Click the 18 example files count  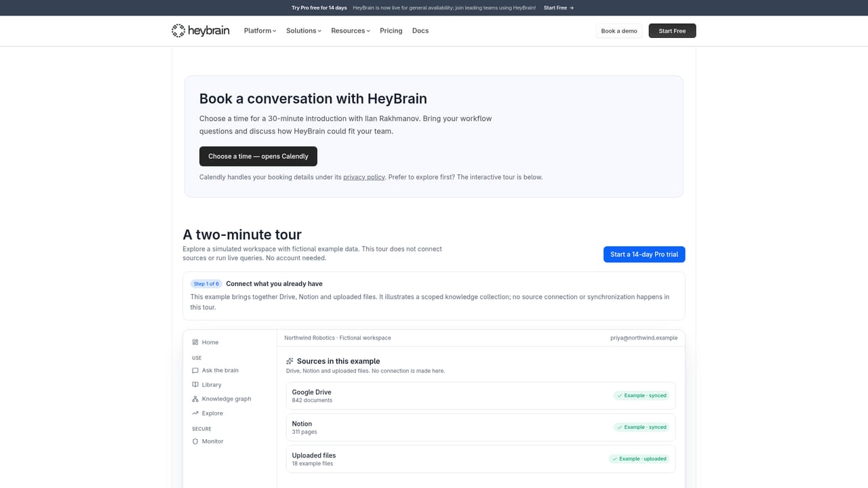click(313, 464)
